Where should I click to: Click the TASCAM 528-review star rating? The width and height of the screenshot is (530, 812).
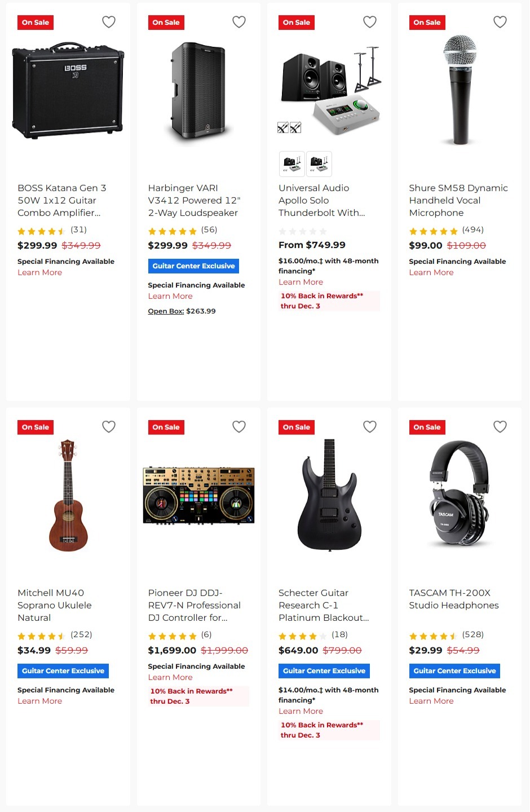434,635
